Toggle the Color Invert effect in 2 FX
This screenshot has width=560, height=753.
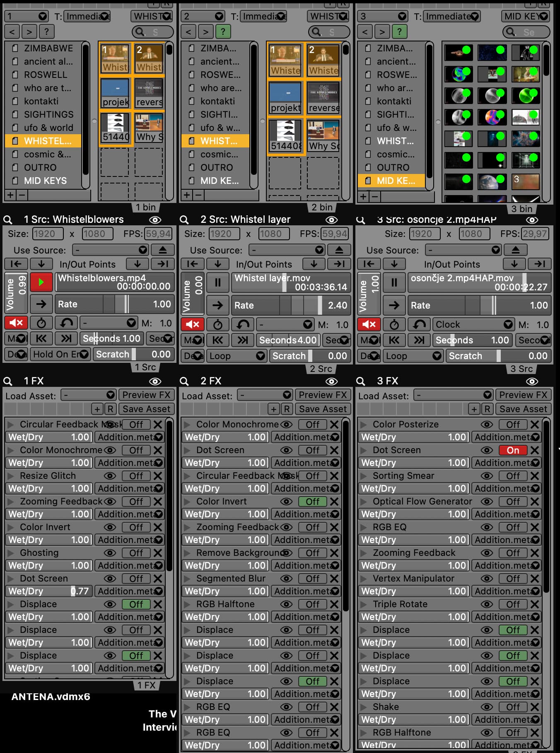point(312,502)
